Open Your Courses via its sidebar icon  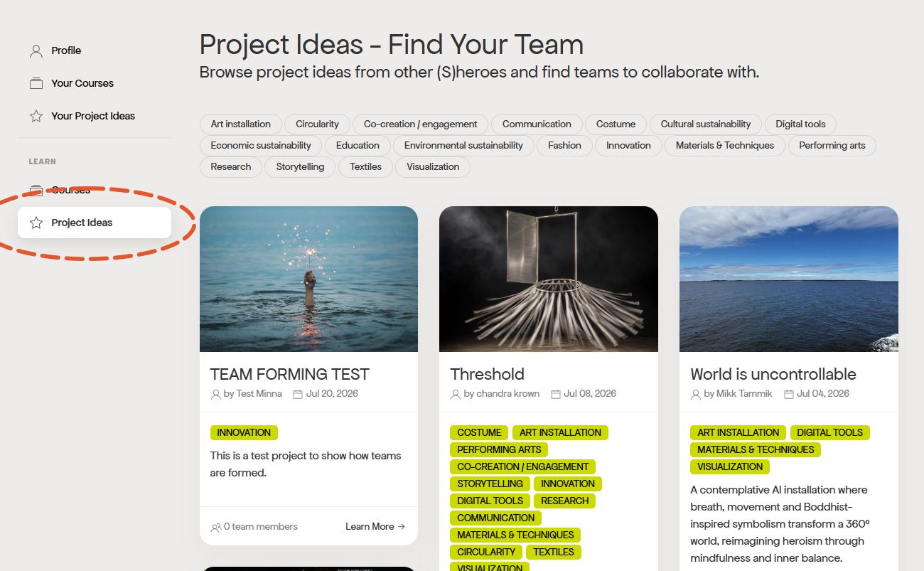36,83
